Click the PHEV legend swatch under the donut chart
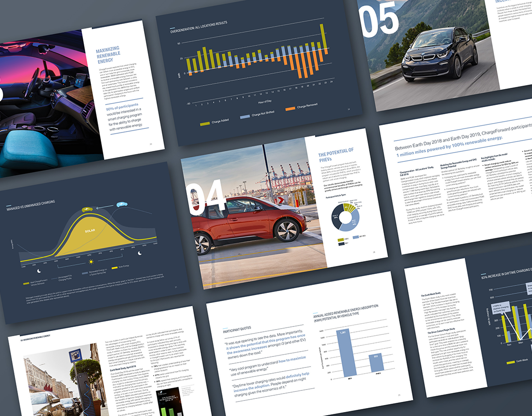The width and height of the screenshot is (532, 416). pos(341,240)
